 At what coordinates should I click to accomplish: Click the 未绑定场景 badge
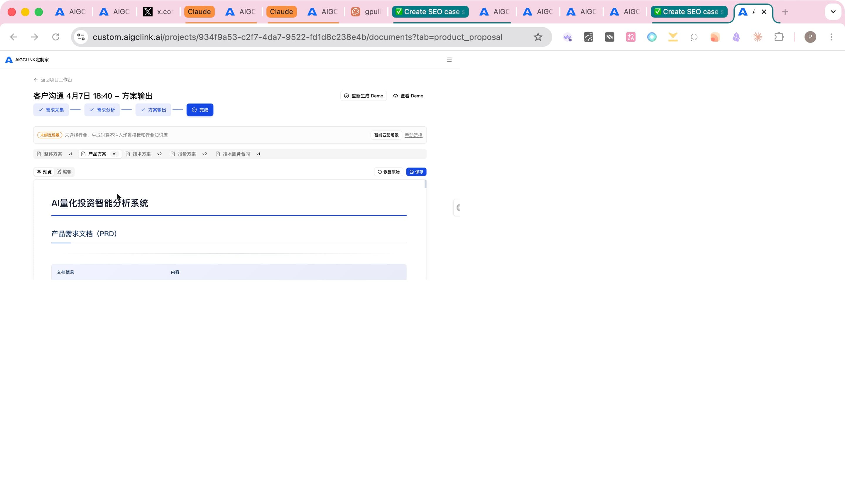(x=50, y=135)
